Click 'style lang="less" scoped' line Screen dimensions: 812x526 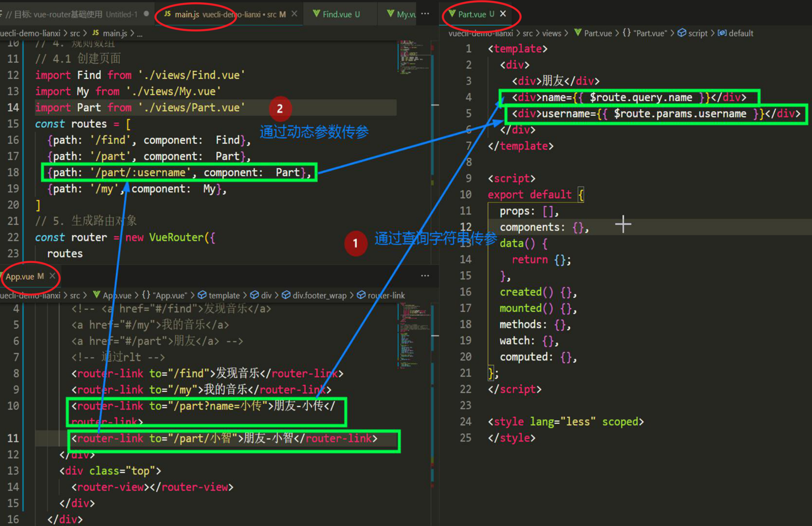point(566,422)
